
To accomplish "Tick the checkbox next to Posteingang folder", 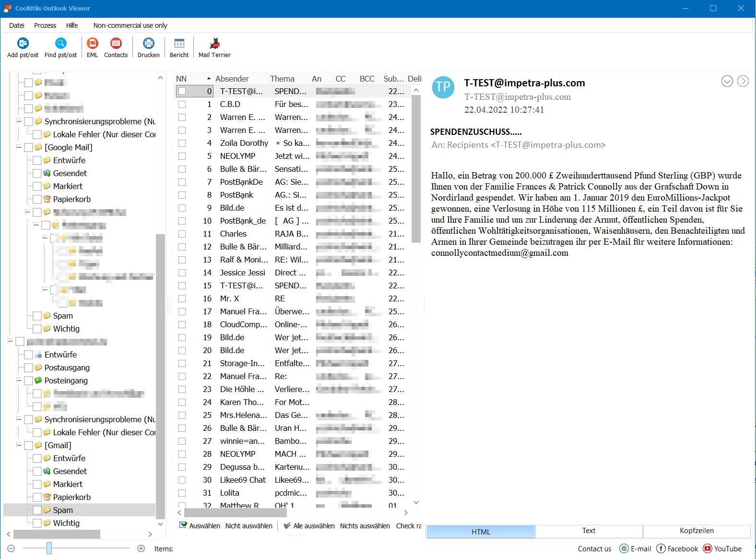I will coord(28,381).
